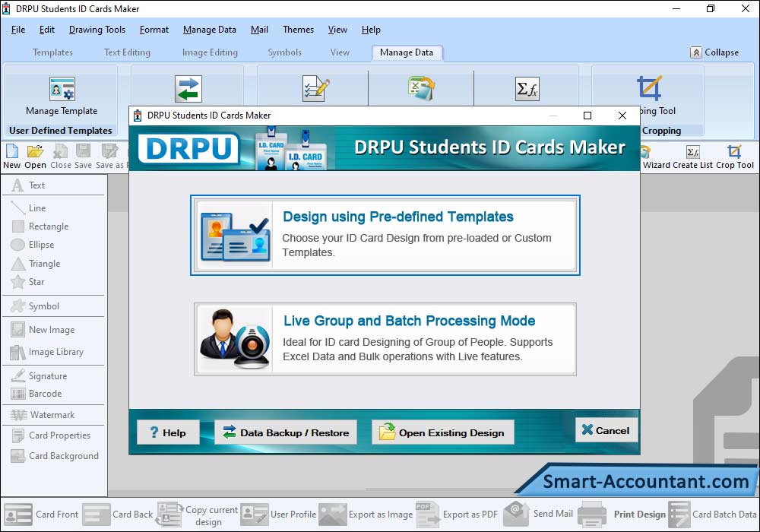Click Send Mail
The image size is (760, 532).
[539, 514]
